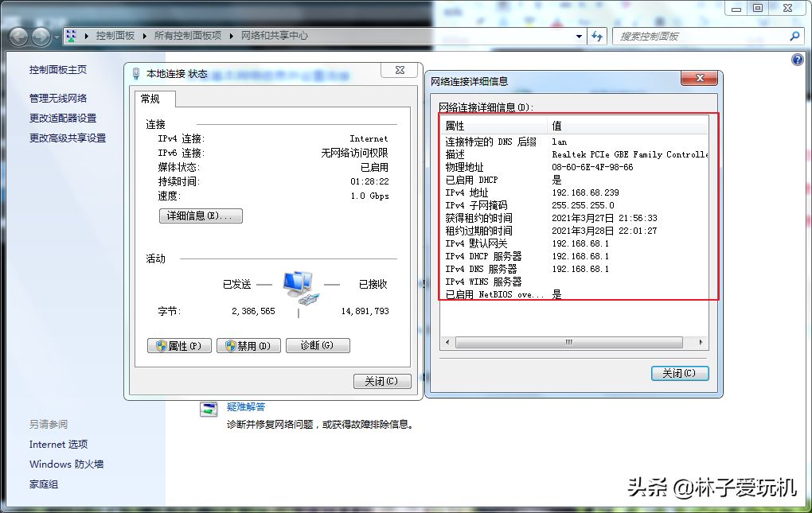This screenshot has width=812, height=513.
Task: Click the 禁用 button
Action: pyautogui.click(x=248, y=346)
